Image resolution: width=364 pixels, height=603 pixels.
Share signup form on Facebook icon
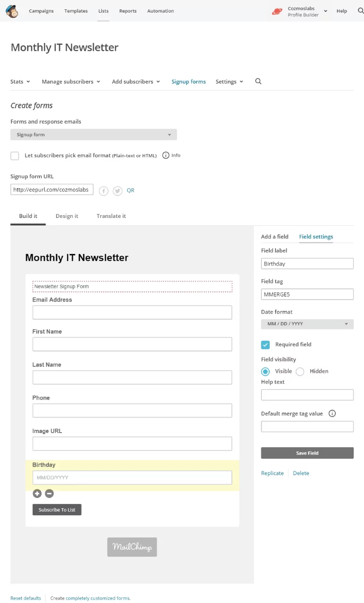click(104, 191)
